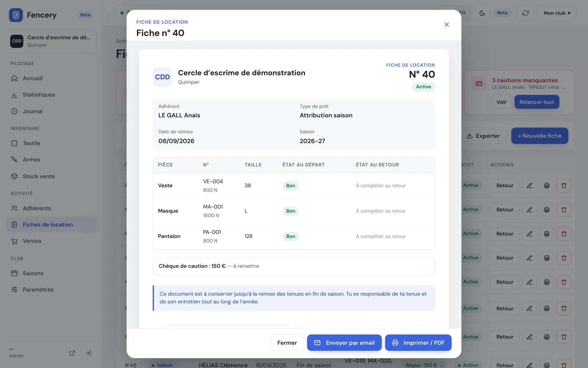Click the Bon badge for Masque
Image resolution: width=588 pixels, height=368 pixels.
point(290,211)
